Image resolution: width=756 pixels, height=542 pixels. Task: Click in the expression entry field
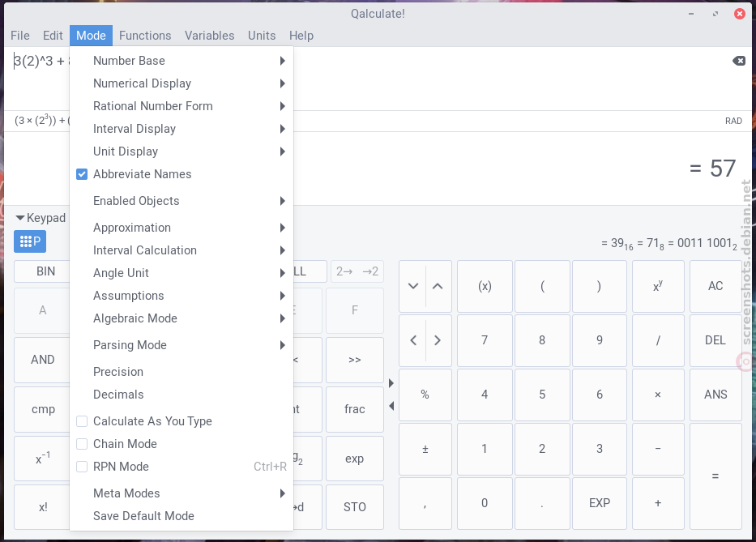point(378,78)
